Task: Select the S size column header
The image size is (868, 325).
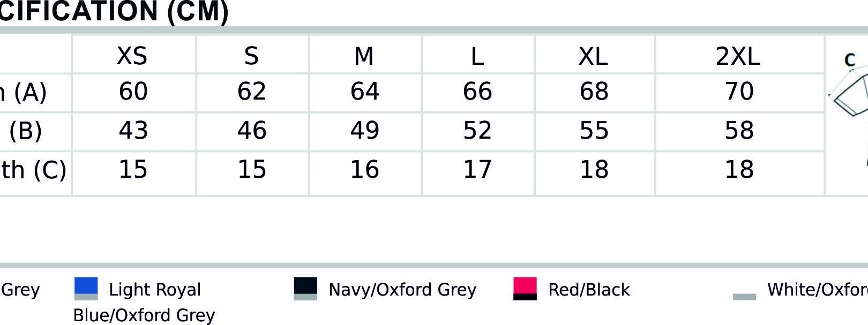Action: click(251, 56)
